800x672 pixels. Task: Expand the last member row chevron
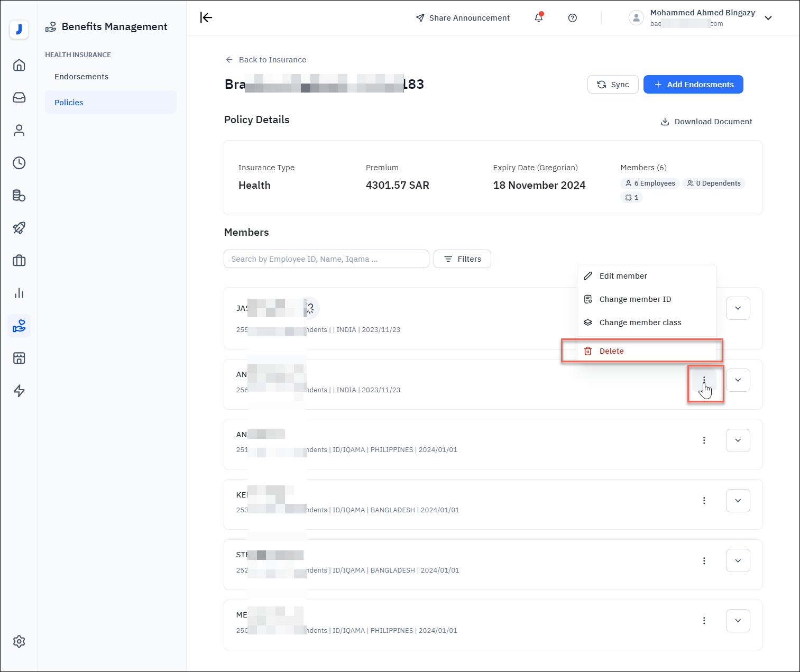point(738,621)
